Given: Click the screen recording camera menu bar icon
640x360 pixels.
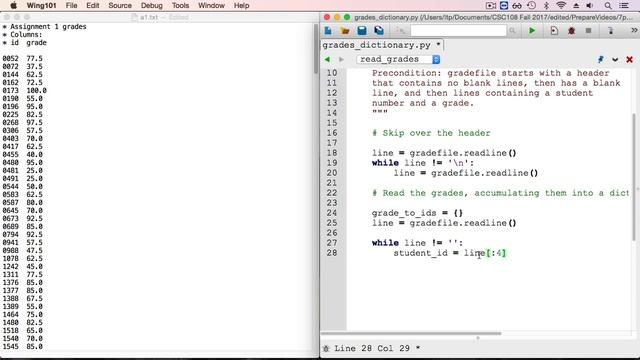Looking at the screenshot, I should pyautogui.click(x=491, y=5).
